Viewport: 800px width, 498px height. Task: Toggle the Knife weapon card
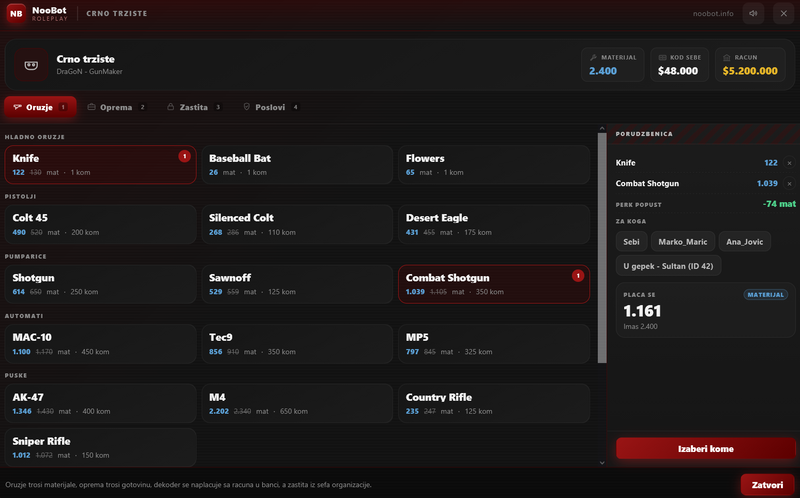pyautogui.click(x=101, y=164)
